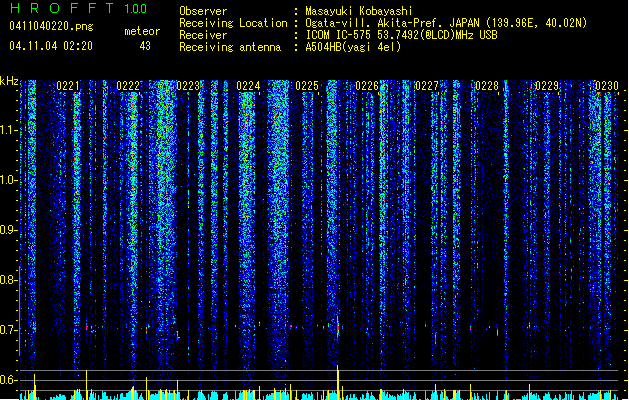This screenshot has width=629, height=400.
Task: Select location text Ogata-vill. Akita-Pref. JAPAN
Action: click(x=392, y=23)
